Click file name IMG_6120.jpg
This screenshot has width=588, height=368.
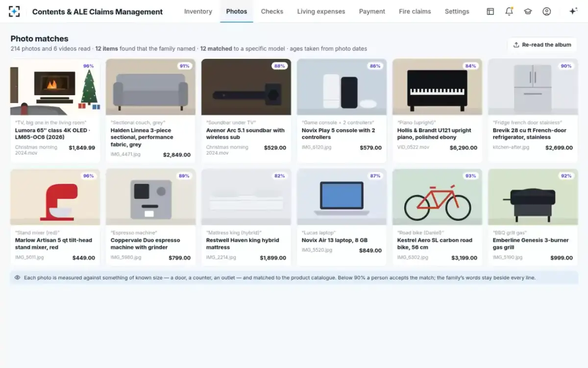tap(317, 147)
